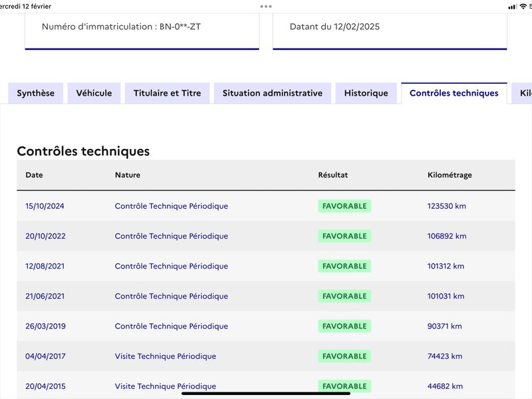The image size is (532, 399).
Task: Open the Situation administrative tab
Action: [x=273, y=93]
